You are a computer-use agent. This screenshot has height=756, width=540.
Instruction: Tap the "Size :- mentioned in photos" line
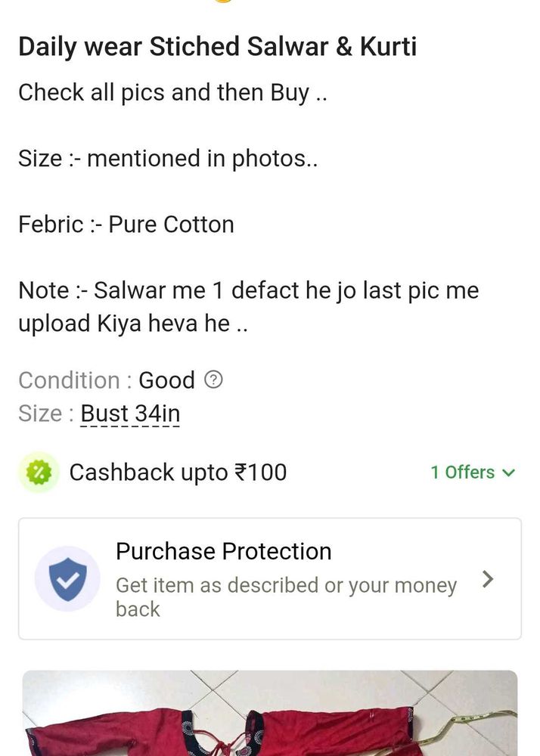(x=168, y=158)
